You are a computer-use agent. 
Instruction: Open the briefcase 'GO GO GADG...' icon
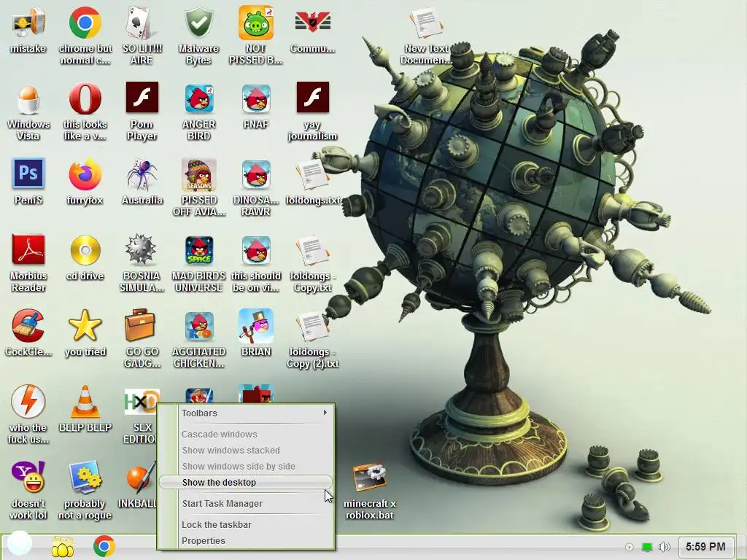click(139, 324)
